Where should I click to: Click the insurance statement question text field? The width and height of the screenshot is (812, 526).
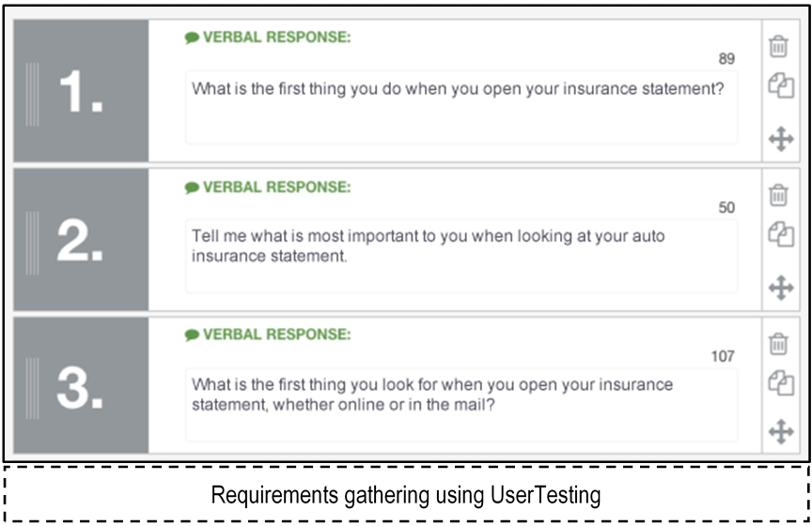point(461,107)
